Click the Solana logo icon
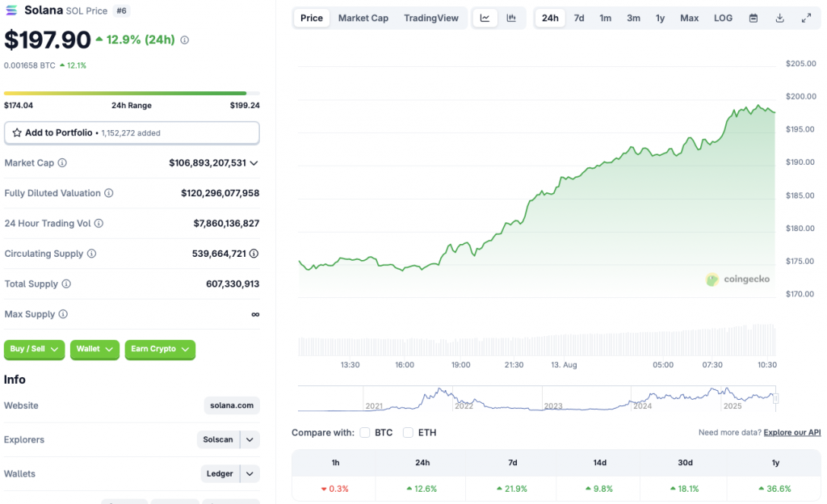The width and height of the screenshot is (827, 504). coord(11,10)
